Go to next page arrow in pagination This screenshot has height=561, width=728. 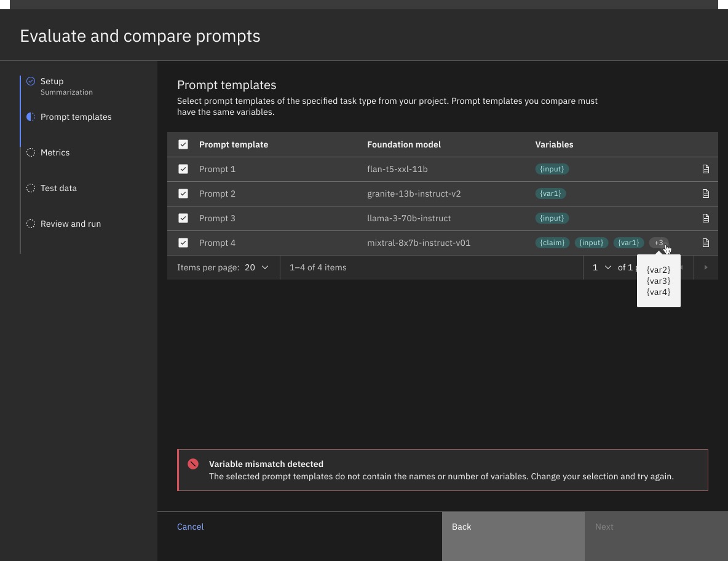point(706,267)
